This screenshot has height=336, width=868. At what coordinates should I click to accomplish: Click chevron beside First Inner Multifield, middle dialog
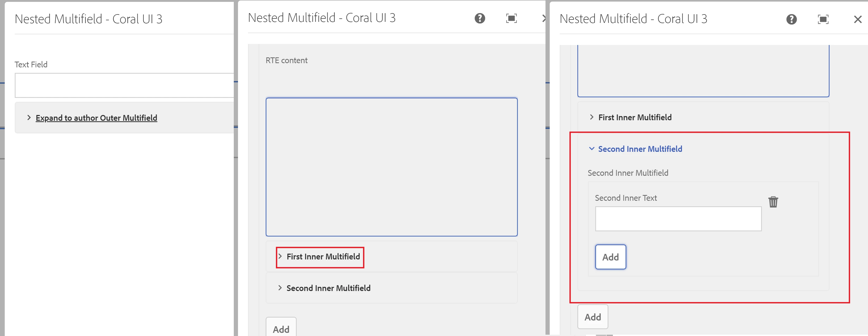point(280,256)
